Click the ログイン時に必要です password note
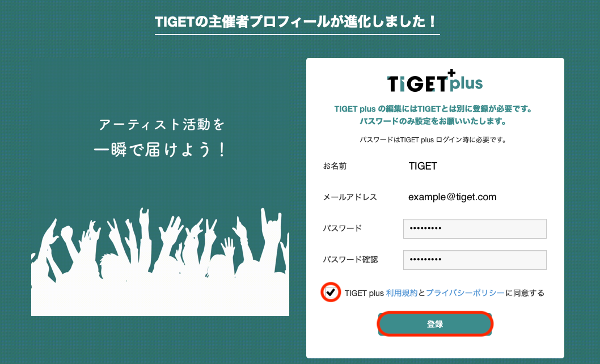Screen dimensions: 600x364 click(433, 140)
